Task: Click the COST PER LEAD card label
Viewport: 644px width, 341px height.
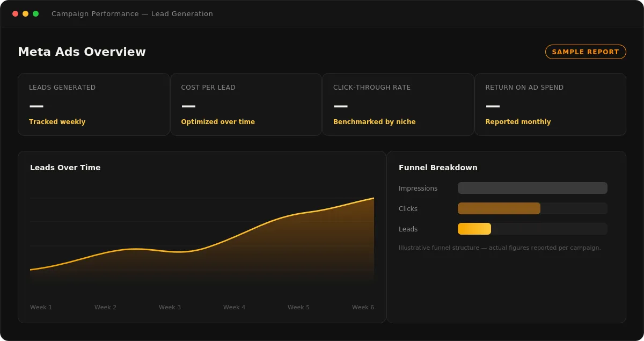Action: pyautogui.click(x=208, y=88)
